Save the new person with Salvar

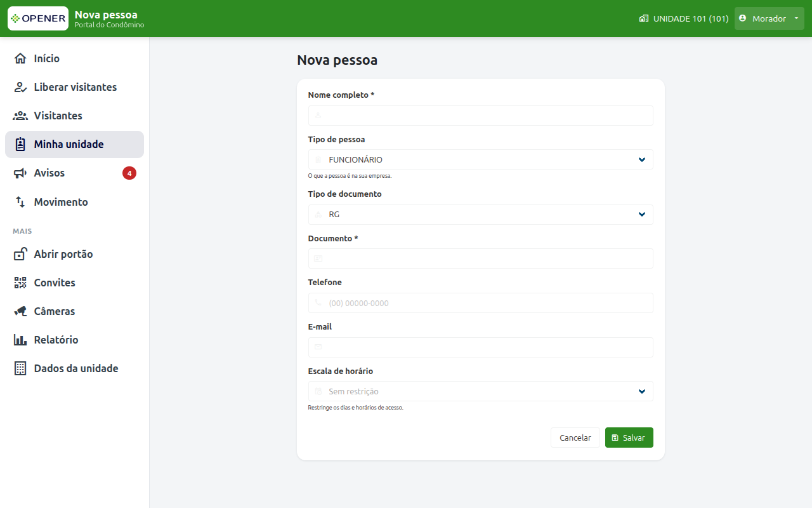[x=629, y=438]
